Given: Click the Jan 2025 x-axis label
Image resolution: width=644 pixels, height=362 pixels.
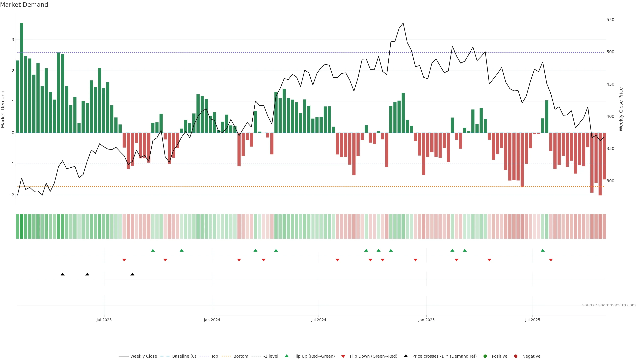Looking at the screenshot, I should [x=426, y=320].
